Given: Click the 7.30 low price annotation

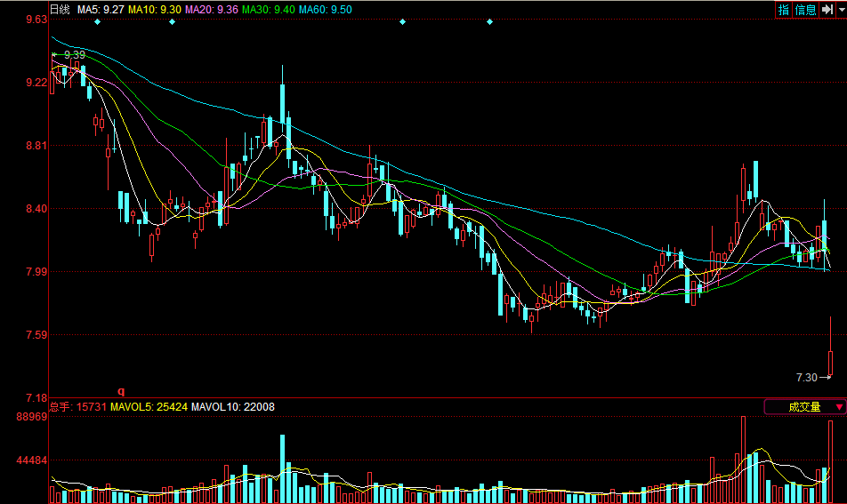Looking at the screenshot, I should [x=806, y=378].
